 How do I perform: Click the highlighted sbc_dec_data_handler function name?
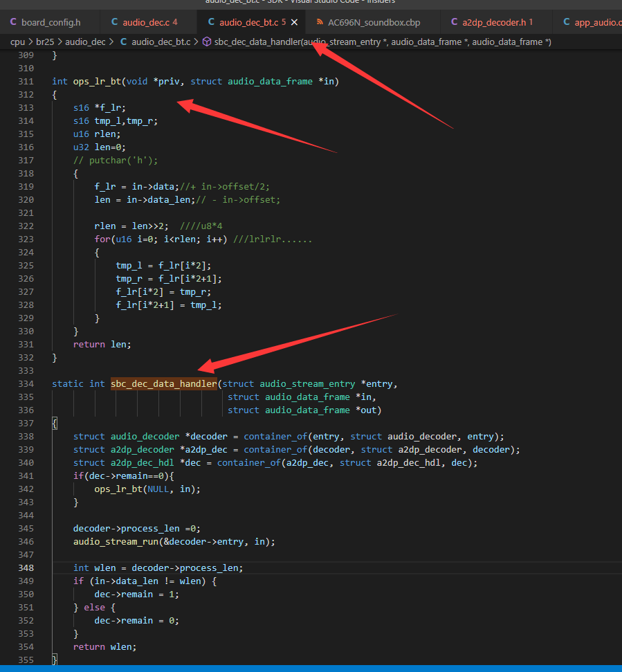164,384
